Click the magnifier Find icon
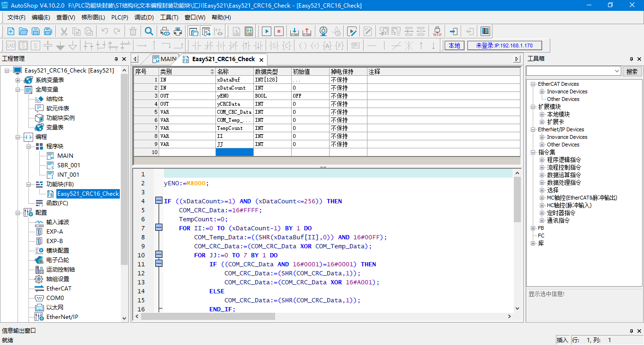The height and width of the screenshot is (345, 644). pyautogui.click(x=149, y=31)
